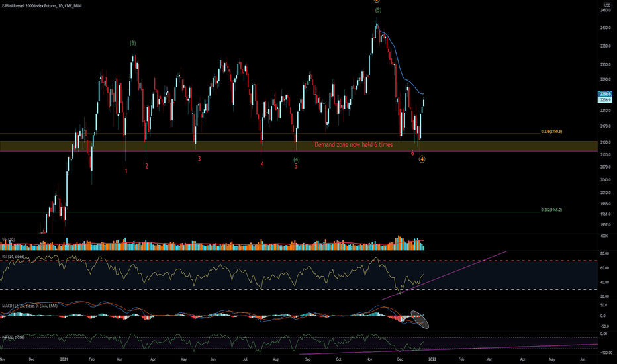
Task: Click the 1937.0 price axis label
Action: 605,225
